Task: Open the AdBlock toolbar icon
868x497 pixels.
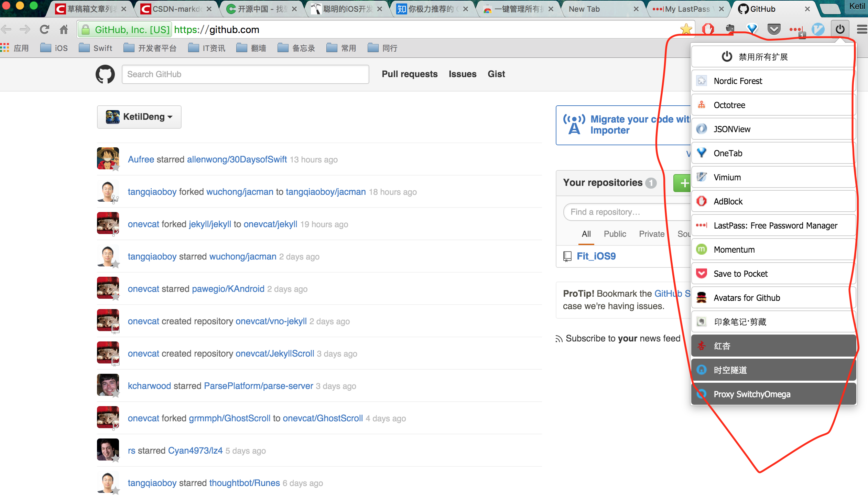Action: pos(708,29)
